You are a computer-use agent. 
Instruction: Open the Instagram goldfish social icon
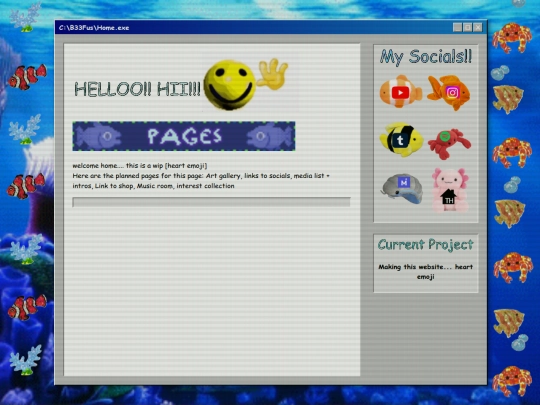point(449,92)
